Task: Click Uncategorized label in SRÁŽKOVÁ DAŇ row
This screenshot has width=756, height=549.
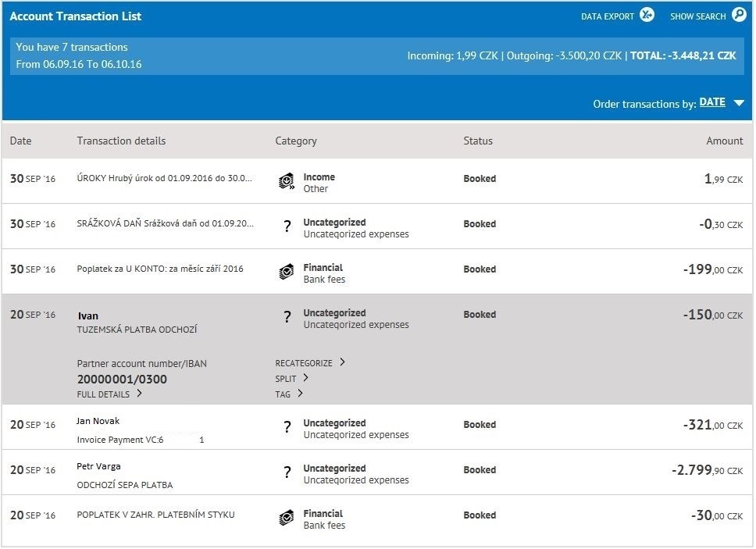Action: click(334, 223)
